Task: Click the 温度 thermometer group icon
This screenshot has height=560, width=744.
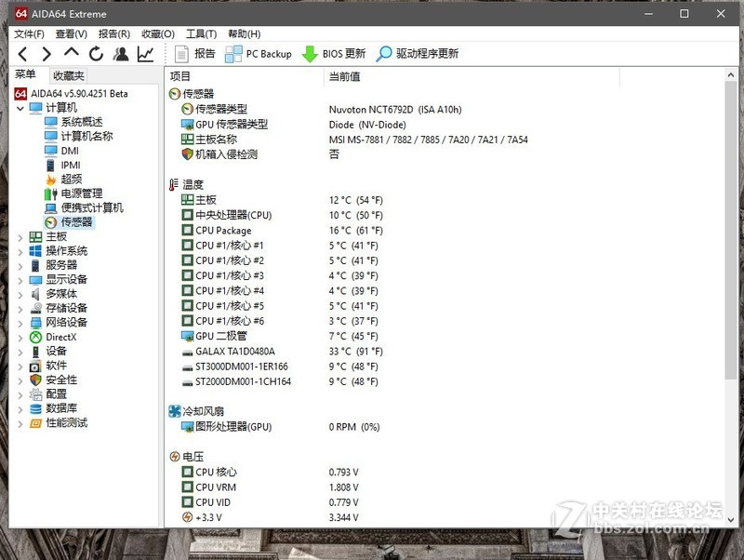Action: coord(174,184)
